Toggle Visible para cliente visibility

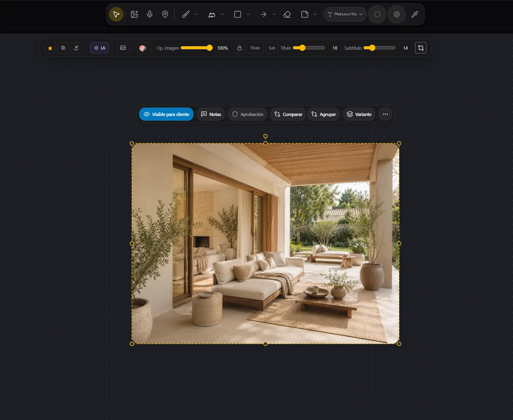pos(166,114)
